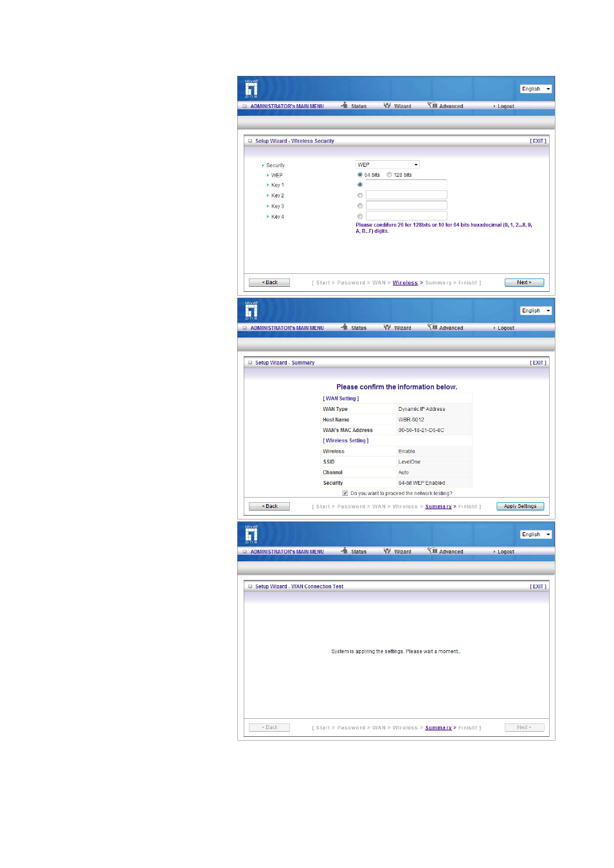This screenshot has width=614, height=868.
Task: Click Wizard icon in WAN Connection Test screen
Action: (x=388, y=551)
